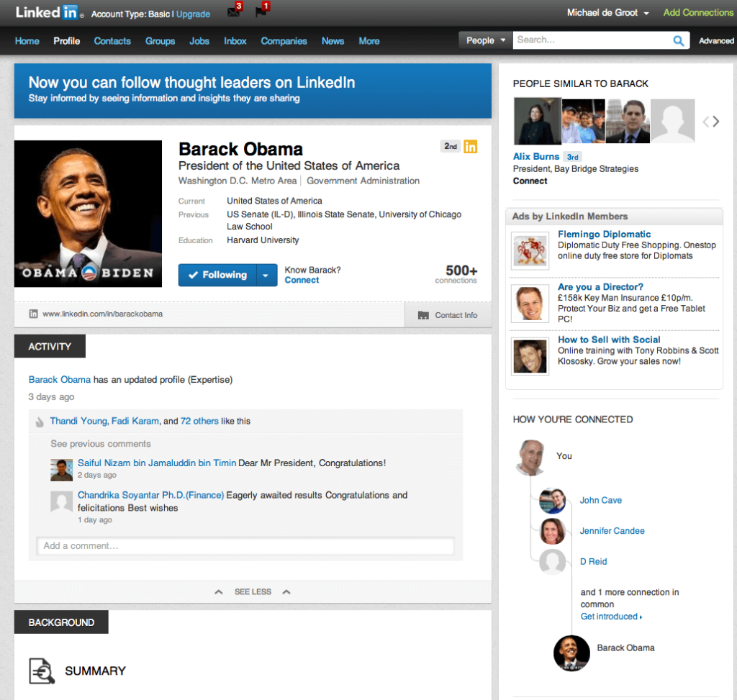Open Are you a Director? ad
The height and width of the screenshot is (700, 737).
(x=600, y=286)
